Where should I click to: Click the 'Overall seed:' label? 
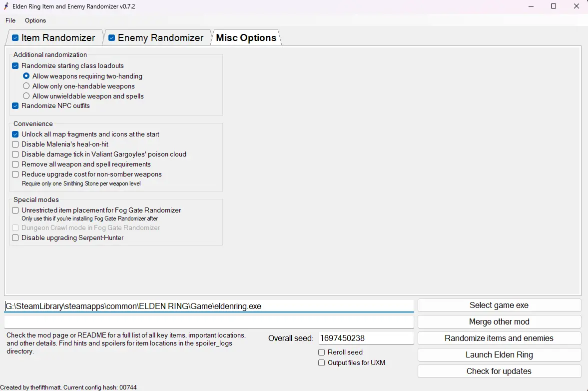coord(291,338)
